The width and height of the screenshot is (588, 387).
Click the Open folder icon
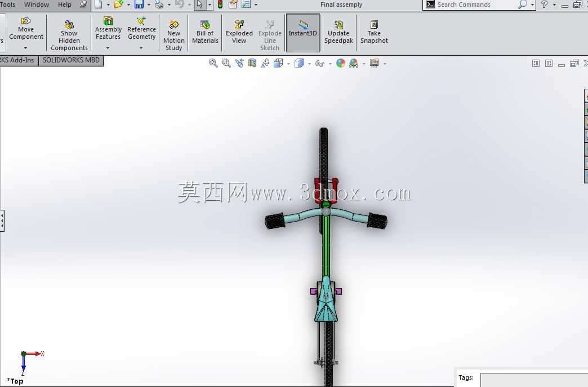click(x=118, y=4)
